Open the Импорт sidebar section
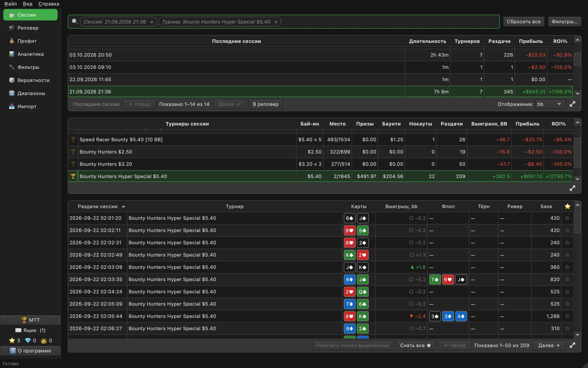This screenshot has width=588, height=368. pyautogui.click(x=30, y=106)
